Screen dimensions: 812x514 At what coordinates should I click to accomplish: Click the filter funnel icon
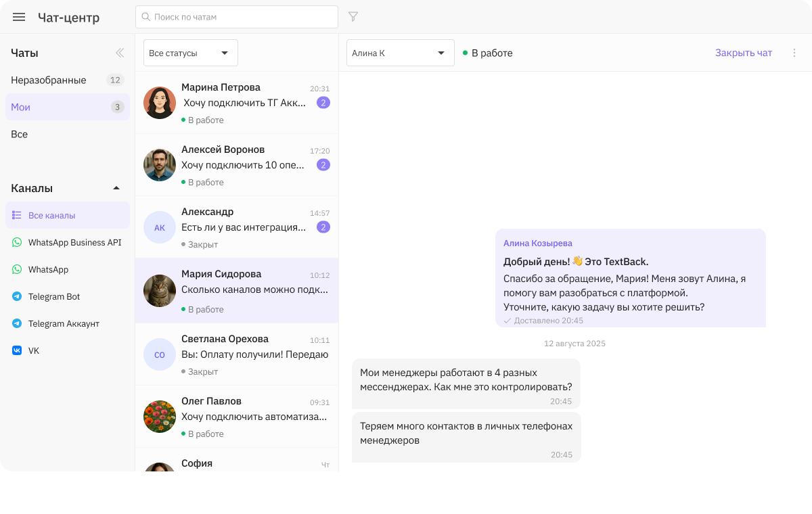(353, 17)
